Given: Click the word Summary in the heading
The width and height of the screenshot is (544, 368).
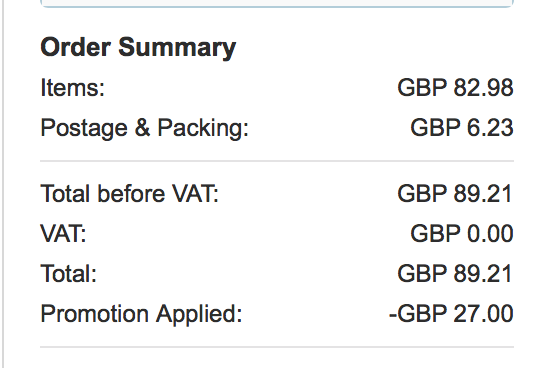Looking at the screenshot, I should point(177,48).
